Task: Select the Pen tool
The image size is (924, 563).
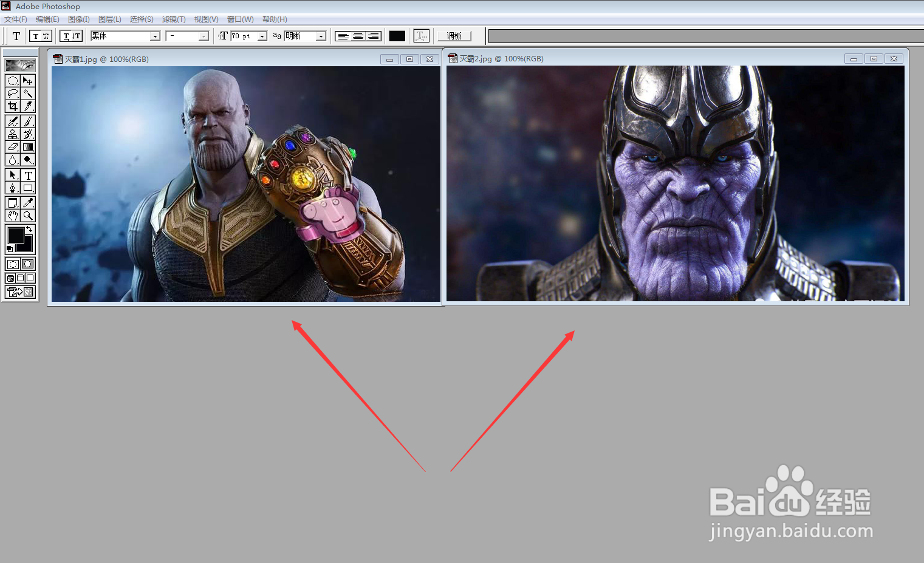Action: pos(13,188)
